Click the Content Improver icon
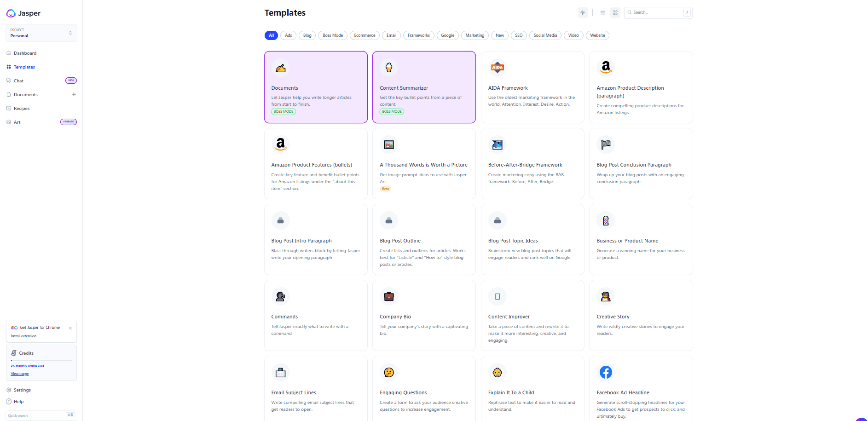 pyautogui.click(x=498, y=296)
